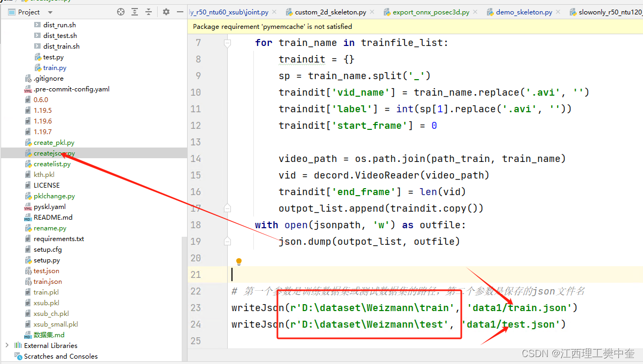
Task: Click the Collapse All icon in Project toolbar
Action: point(149,12)
